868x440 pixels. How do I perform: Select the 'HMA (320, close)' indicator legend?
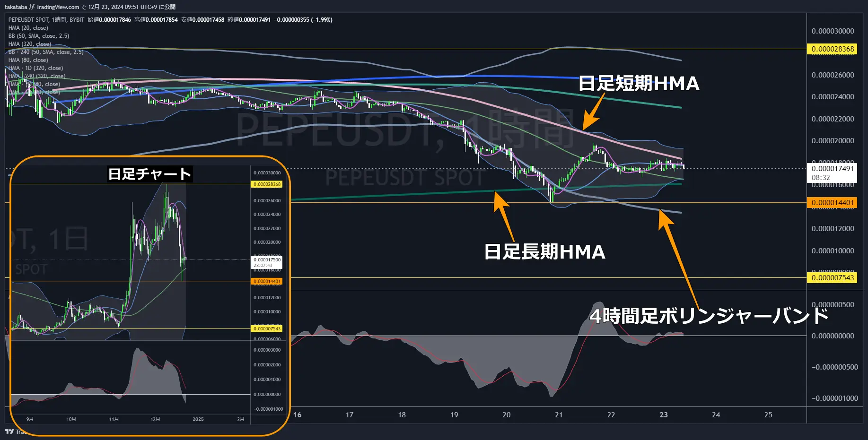29,44
